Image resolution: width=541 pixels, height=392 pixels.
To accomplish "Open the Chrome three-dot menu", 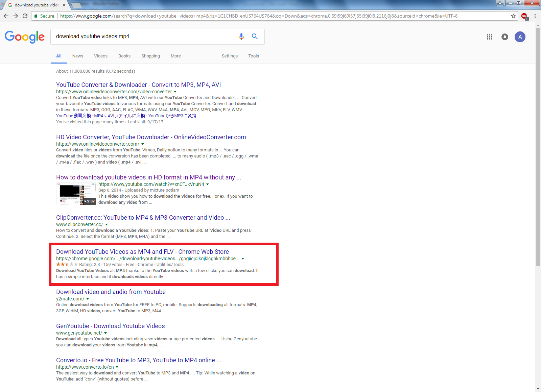I will (x=535, y=16).
